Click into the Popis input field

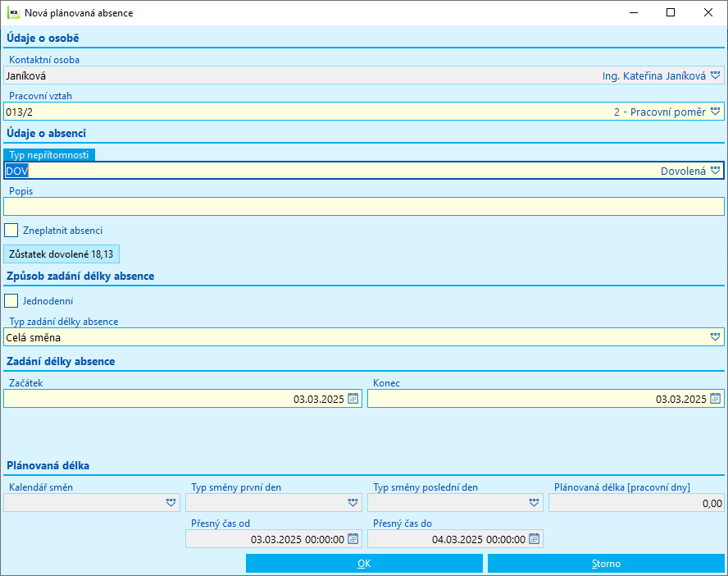tap(364, 206)
